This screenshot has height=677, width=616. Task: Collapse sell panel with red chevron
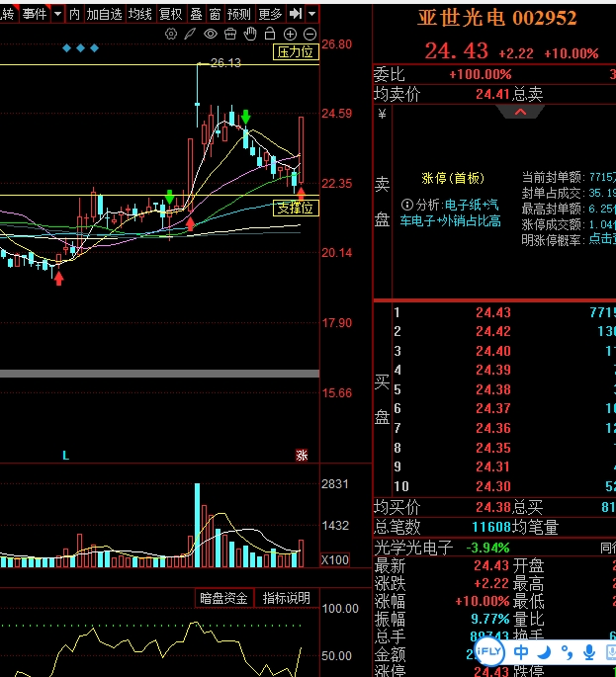coord(520,112)
